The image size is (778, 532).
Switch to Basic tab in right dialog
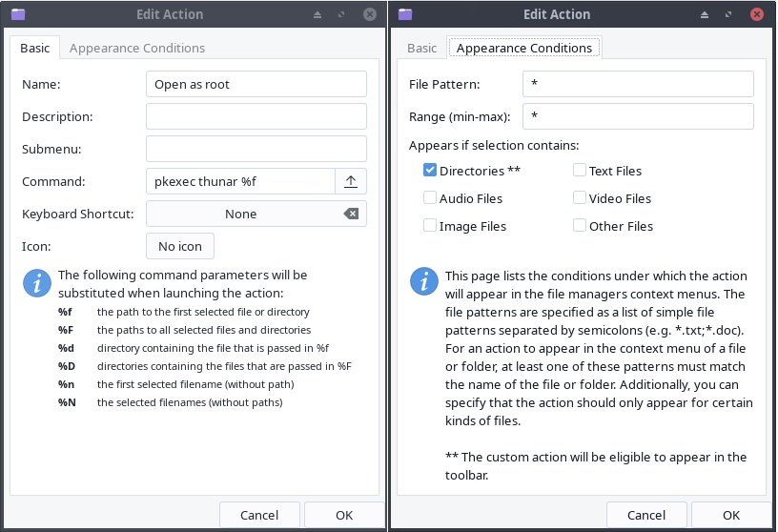(421, 48)
